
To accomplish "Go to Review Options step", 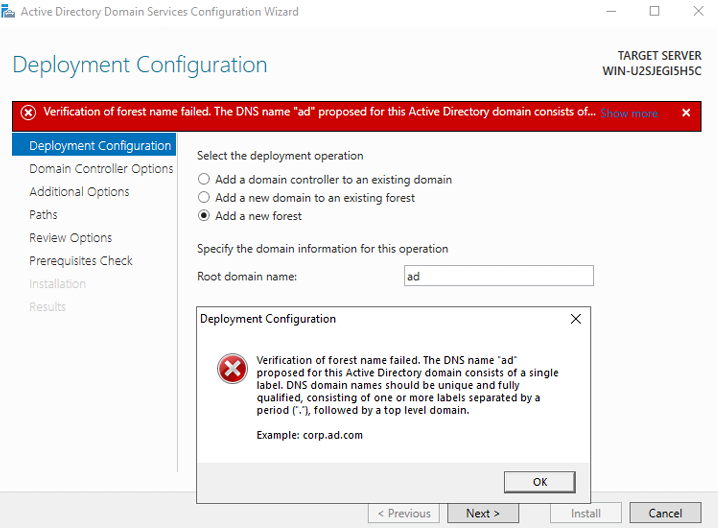I will pyautogui.click(x=71, y=238).
